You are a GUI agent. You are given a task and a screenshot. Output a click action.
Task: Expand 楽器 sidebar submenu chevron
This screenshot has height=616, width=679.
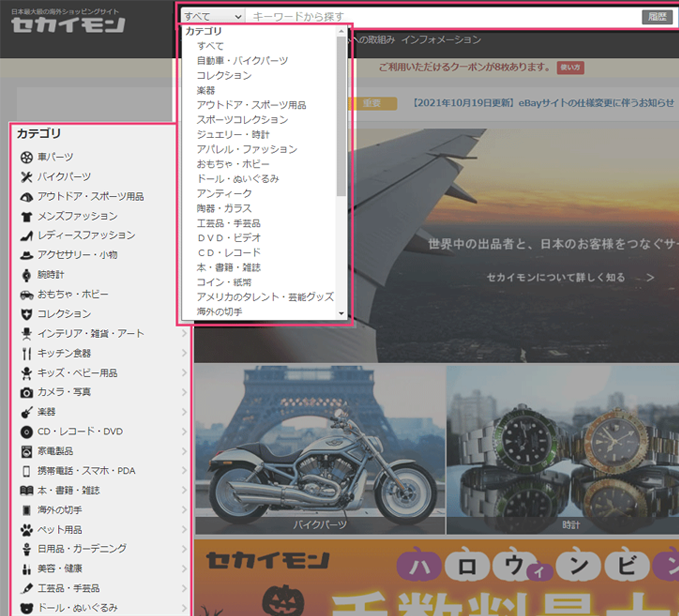[x=184, y=412]
